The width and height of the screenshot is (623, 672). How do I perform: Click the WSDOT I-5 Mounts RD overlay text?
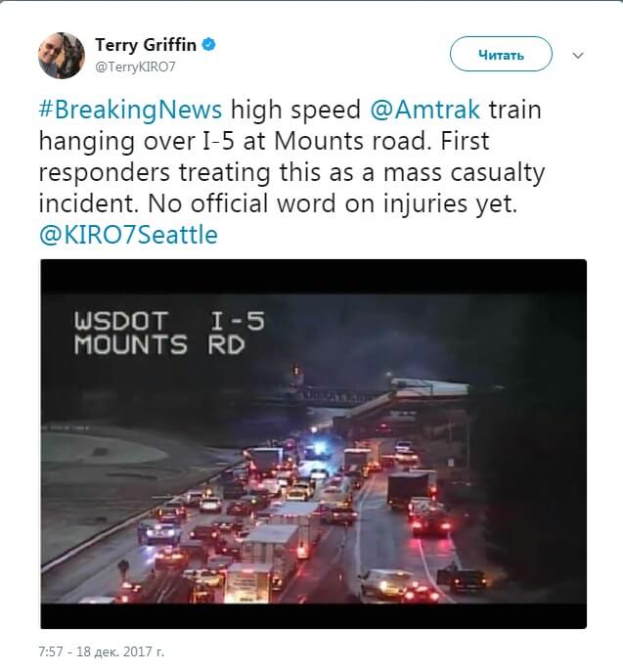(x=169, y=334)
